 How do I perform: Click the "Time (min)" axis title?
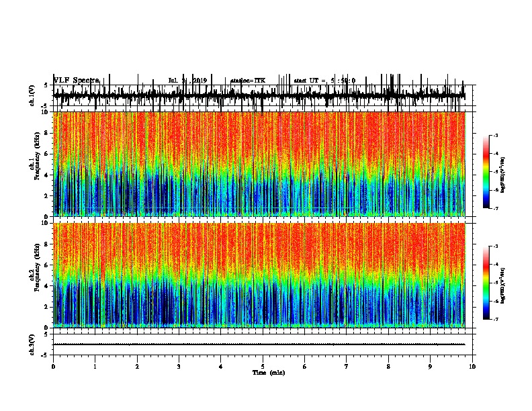point(269,373)
